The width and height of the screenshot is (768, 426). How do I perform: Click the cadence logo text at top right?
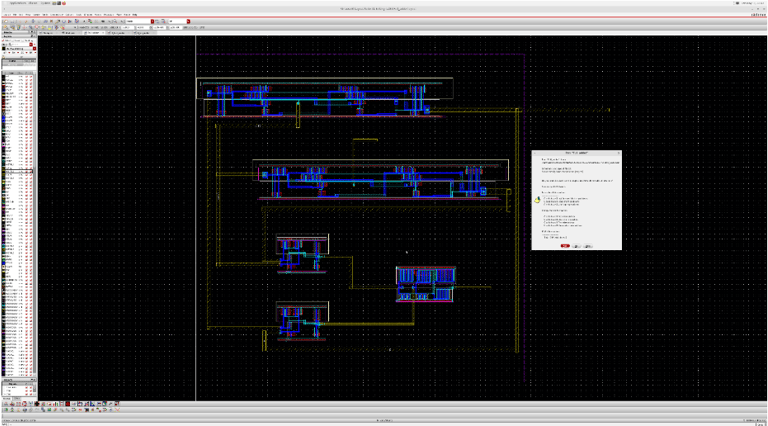[x=758, y=15]
